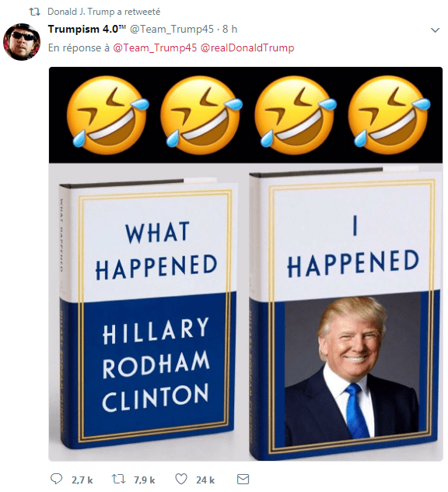Click the last laughing emoji in the image
Viewport: 448px width, 492px height.
pos(390,114)
